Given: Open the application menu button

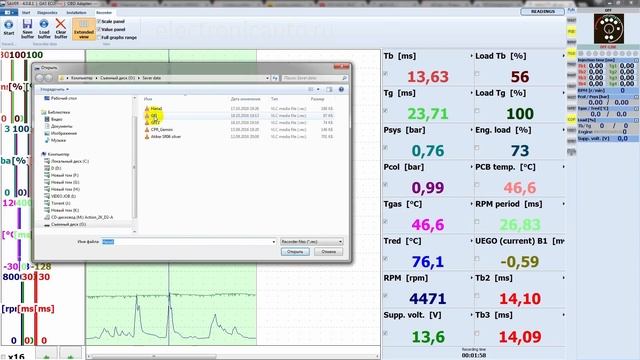Looking at the screenshot, I should click(x=9, y=13).
